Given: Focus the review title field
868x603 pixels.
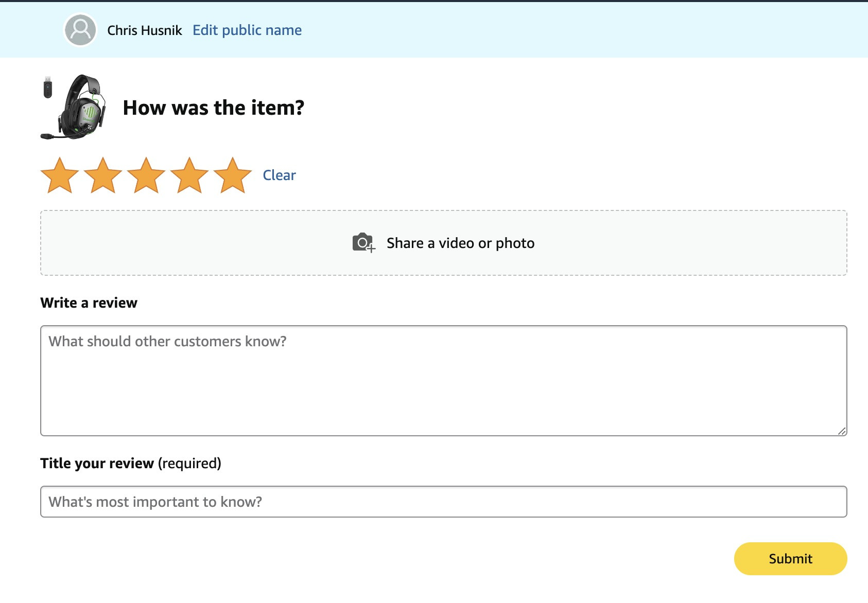Looking at the screenshot, I should pyautogui.click(x=444, y=502).
